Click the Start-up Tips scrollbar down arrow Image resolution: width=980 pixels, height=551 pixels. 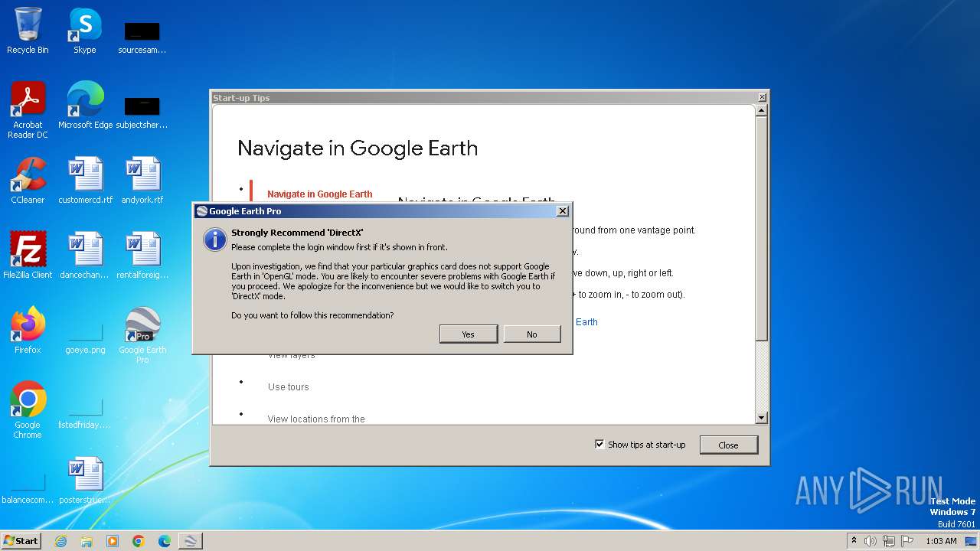(761, 418)
